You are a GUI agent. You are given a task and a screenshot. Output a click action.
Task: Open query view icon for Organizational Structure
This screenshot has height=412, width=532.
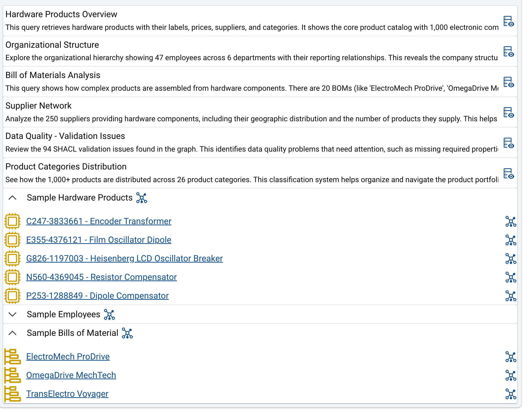click(x=508, y=52)
